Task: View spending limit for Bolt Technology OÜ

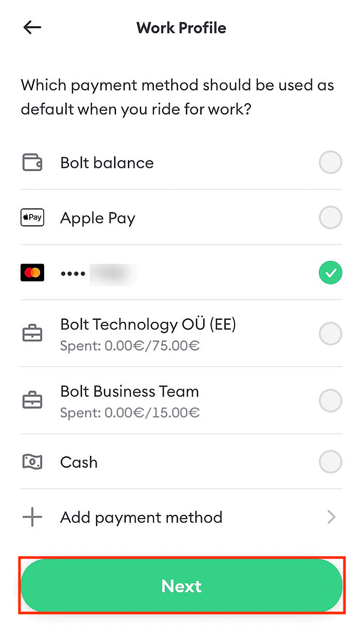Action: pyautogui.click(x=129, y=345)
